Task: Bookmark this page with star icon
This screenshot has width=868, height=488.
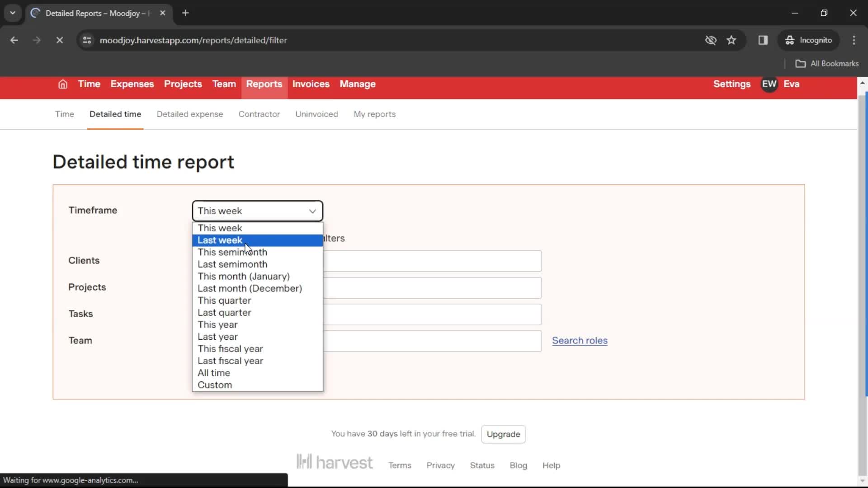Action: coord(731,40)
